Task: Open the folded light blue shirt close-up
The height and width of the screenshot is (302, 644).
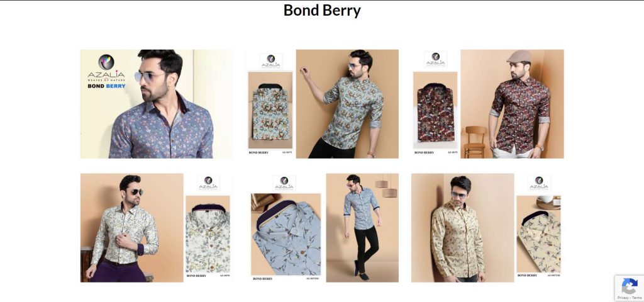Action: tap(286, 234)
